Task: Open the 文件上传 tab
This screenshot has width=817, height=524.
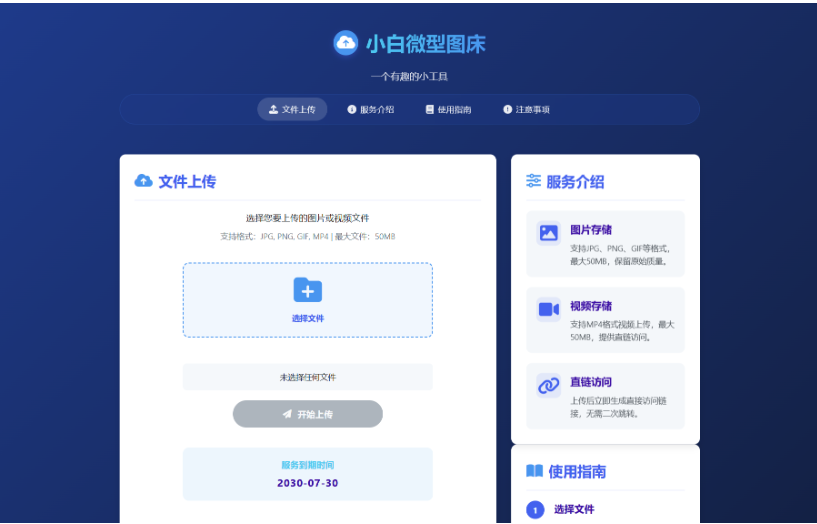Action: 292,109
